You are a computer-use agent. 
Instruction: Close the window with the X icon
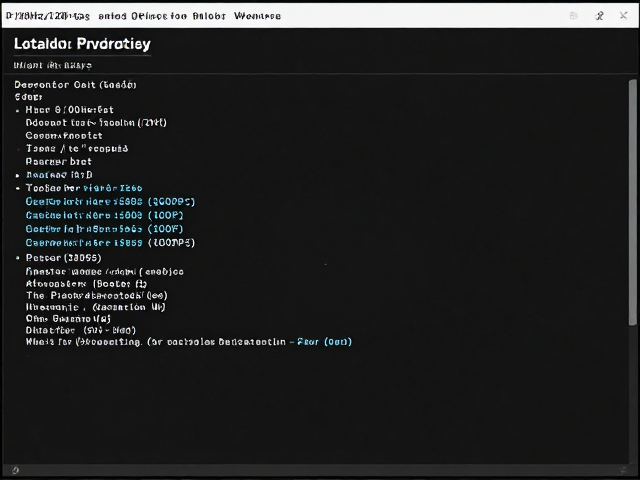623,16
